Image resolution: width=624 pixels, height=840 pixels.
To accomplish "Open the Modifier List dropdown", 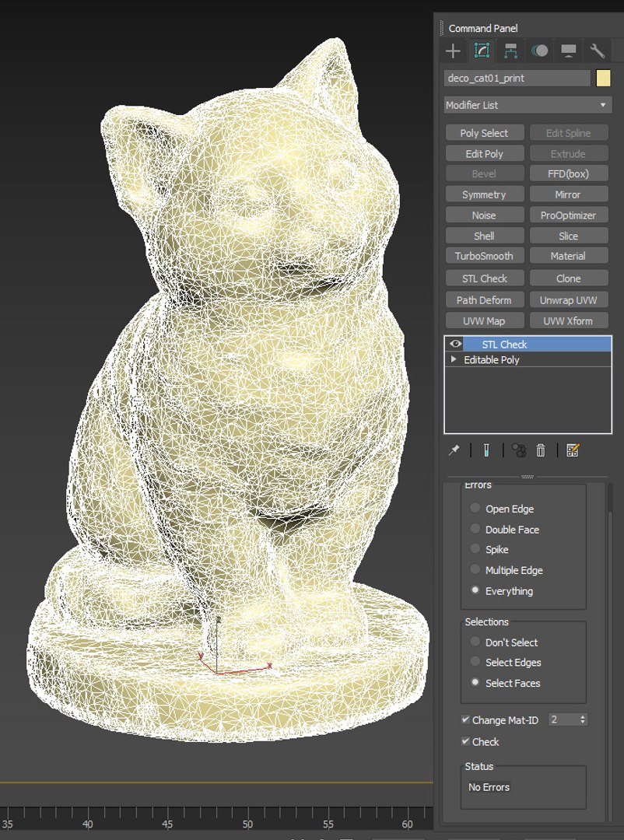I will [528, 105].
